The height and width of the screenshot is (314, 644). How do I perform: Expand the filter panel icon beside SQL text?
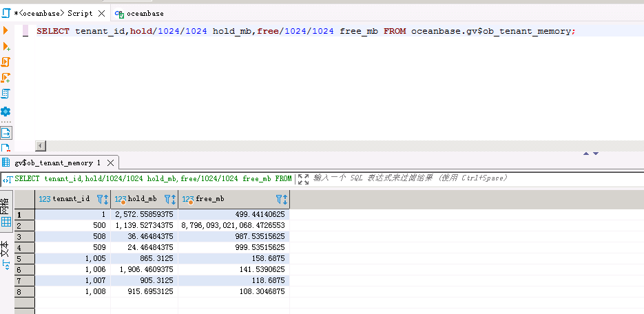tap(303, 178)
